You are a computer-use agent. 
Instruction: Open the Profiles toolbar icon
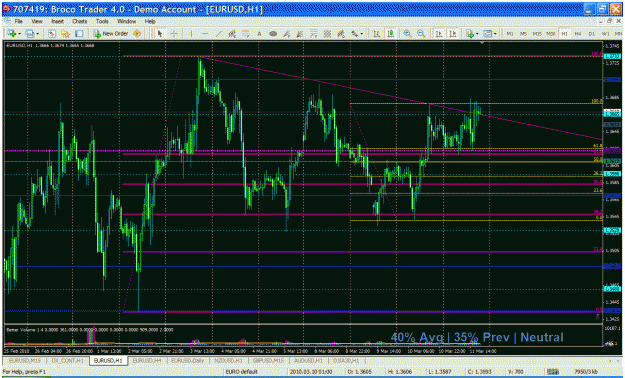[x=30, y=34]
